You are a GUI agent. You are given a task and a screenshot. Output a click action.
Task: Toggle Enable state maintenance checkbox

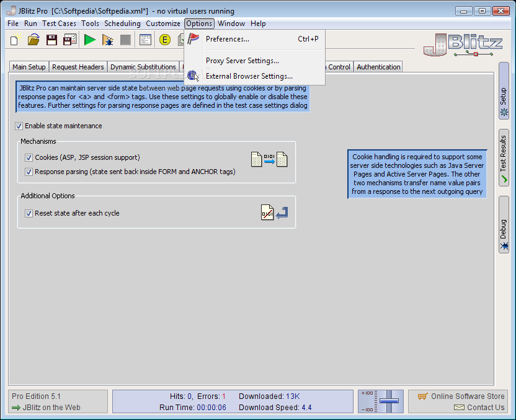(x=19, y=126)
